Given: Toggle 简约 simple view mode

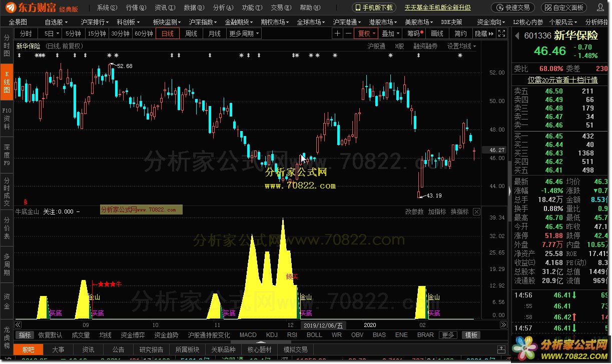Looking at the screenshot, I should tap(460, 33).
